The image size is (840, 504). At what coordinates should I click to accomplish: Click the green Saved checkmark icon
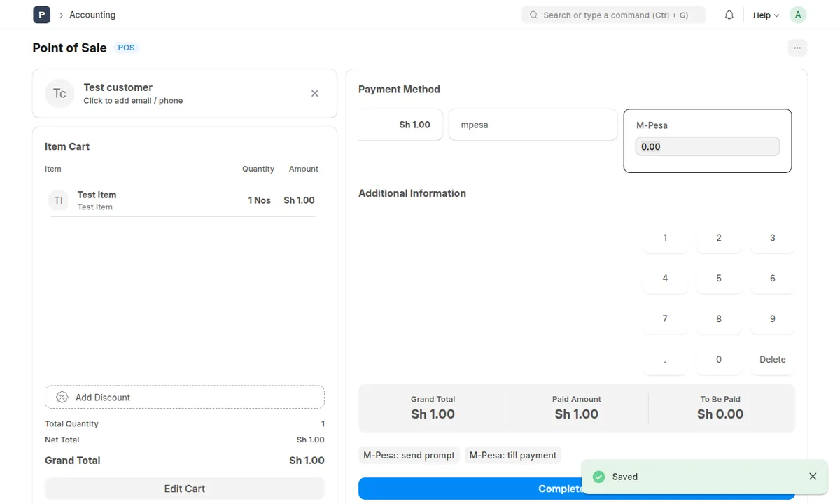pyautogui.click(x=598, y=477)
